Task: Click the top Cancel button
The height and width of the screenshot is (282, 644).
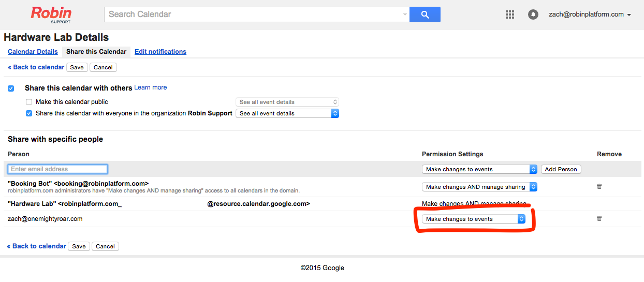Action: (103, 67)
